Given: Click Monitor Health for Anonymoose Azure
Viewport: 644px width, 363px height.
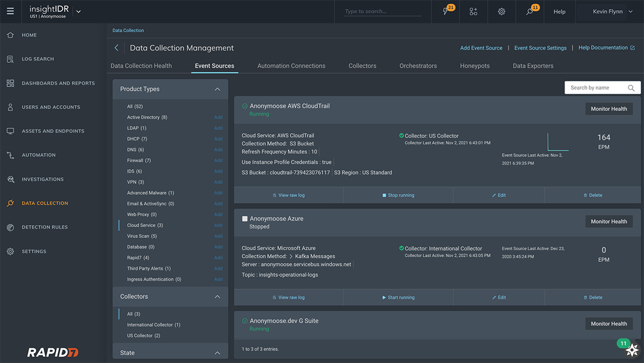Looking at the screenshot, I should tap(609, 222).
